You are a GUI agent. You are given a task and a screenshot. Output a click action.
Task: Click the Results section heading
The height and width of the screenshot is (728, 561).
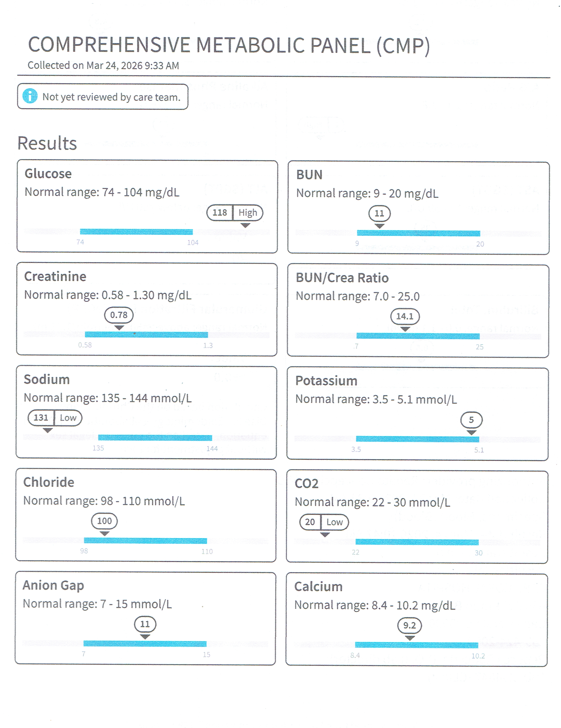click(x=47, y=143)
